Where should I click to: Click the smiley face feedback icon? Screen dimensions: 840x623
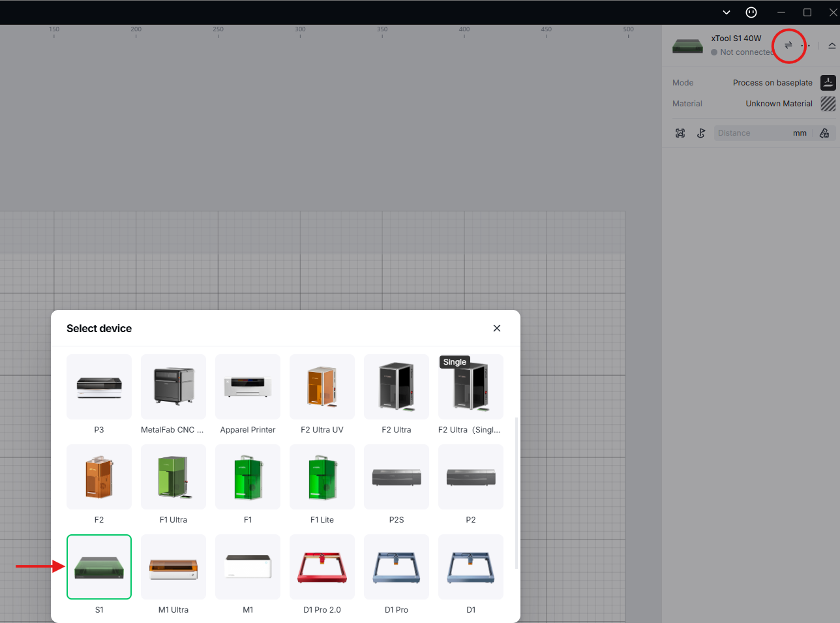(x=751, y=12)
